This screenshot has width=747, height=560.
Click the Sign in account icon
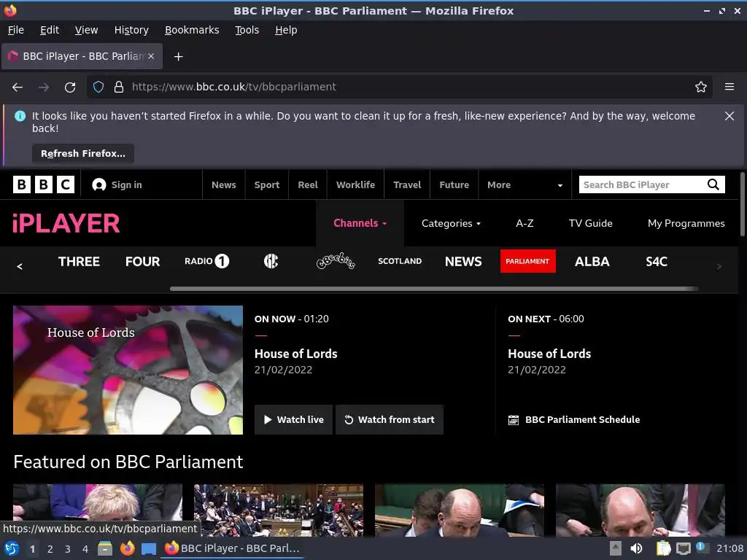tap(99, 184)
